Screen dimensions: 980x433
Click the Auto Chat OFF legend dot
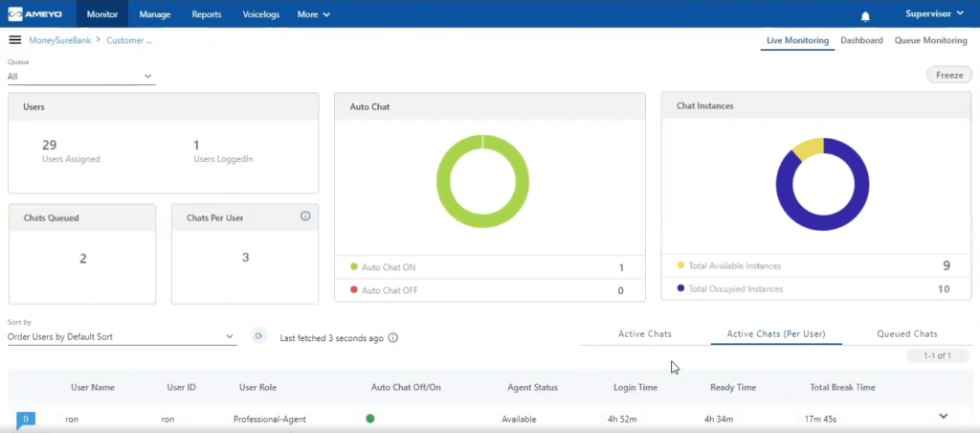click(x=354, y=289)
